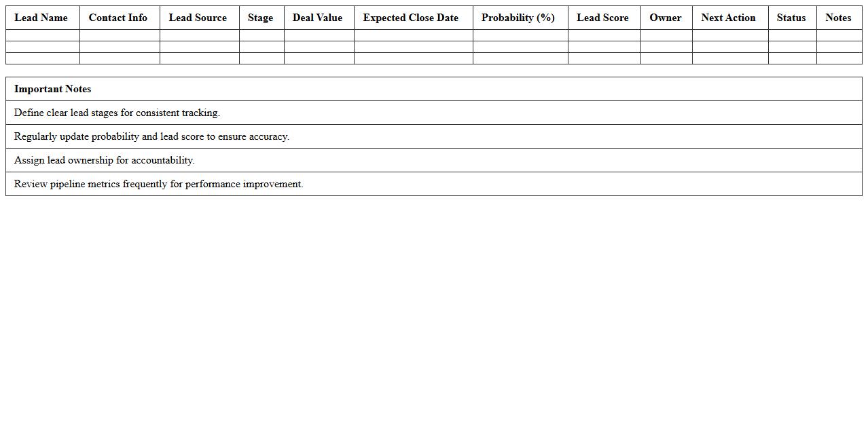The image size is (868, 441).
Task: Select the Expected Close Date header
Action: click(410, 18)
